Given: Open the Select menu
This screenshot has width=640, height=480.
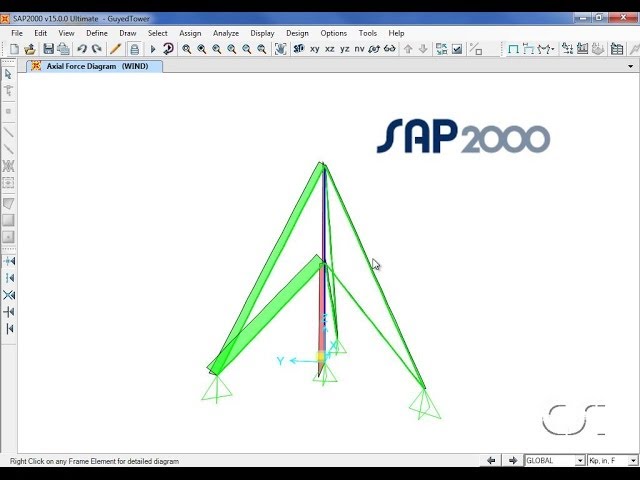Looking at the screenshot, I should (158, 33).
